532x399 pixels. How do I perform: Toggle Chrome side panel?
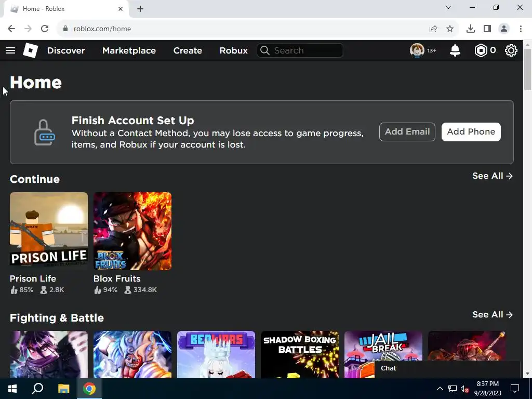487,29
